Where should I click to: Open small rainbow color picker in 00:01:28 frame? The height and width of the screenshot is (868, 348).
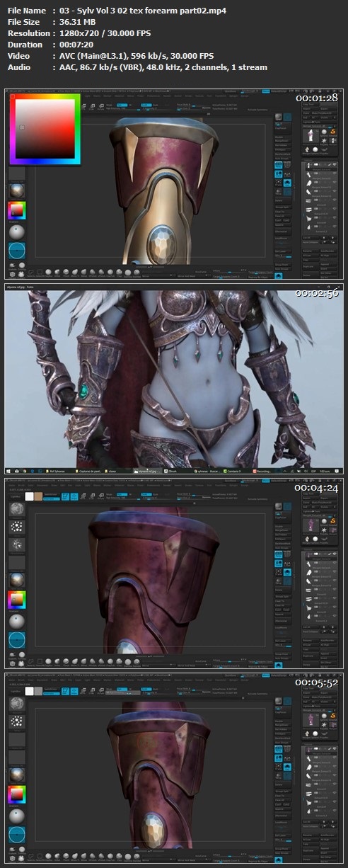click(16, 210)
